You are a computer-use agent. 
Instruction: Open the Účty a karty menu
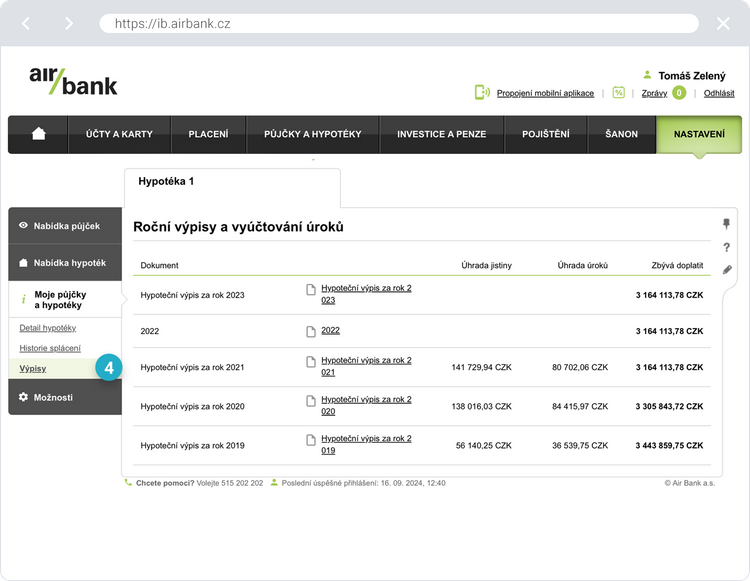point(117,134)
